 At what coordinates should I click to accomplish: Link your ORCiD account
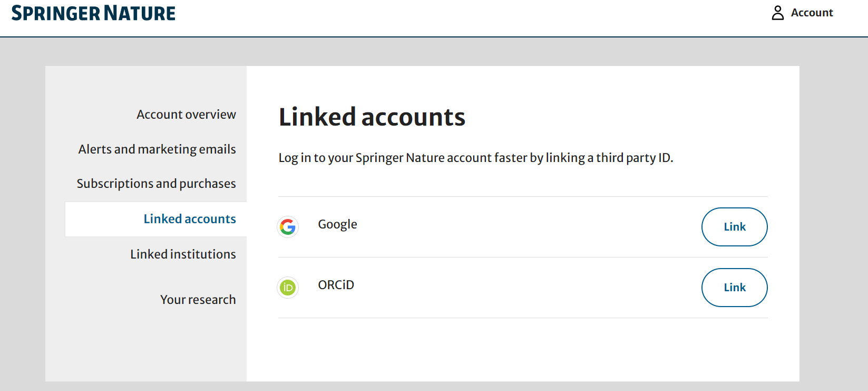pos(734,288)
